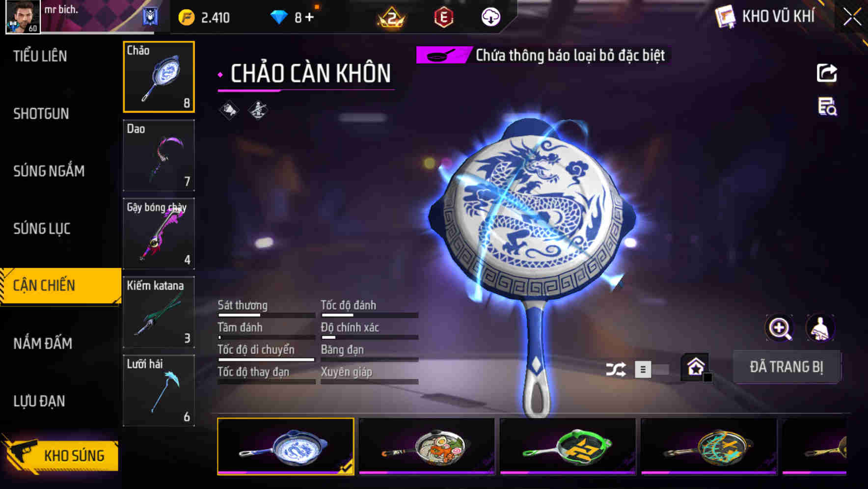Open the red E badge icon
This screenshot has height=489, width=868.
coord(444,17)
